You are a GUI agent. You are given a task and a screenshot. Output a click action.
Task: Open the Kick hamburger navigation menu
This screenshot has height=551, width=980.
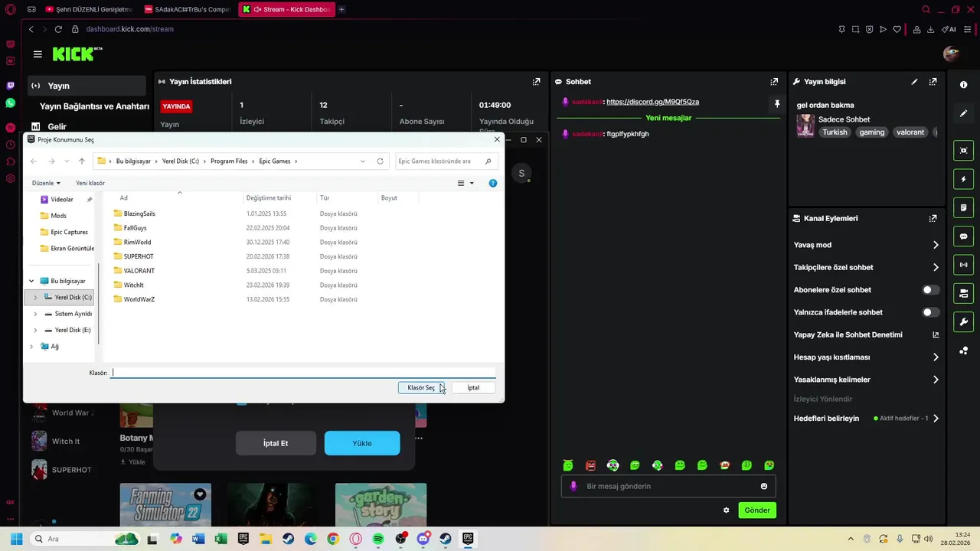[38, 54]
